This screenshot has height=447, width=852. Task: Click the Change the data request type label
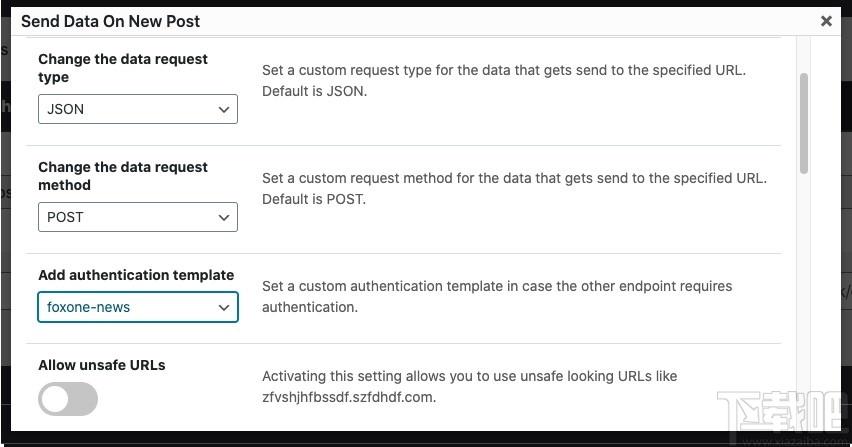123,68
